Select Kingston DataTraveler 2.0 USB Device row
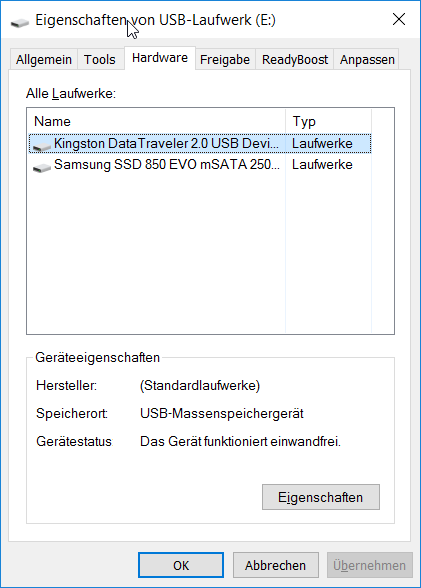Image resolution: width=421 pixels, height=588 pixels. pyautogui.click(x=200, y=144)
